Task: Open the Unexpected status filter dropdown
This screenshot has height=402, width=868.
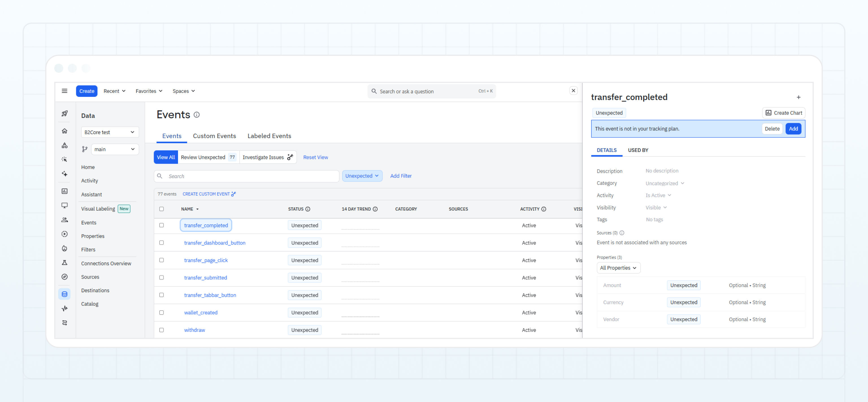Action: [x=362, y=176]
